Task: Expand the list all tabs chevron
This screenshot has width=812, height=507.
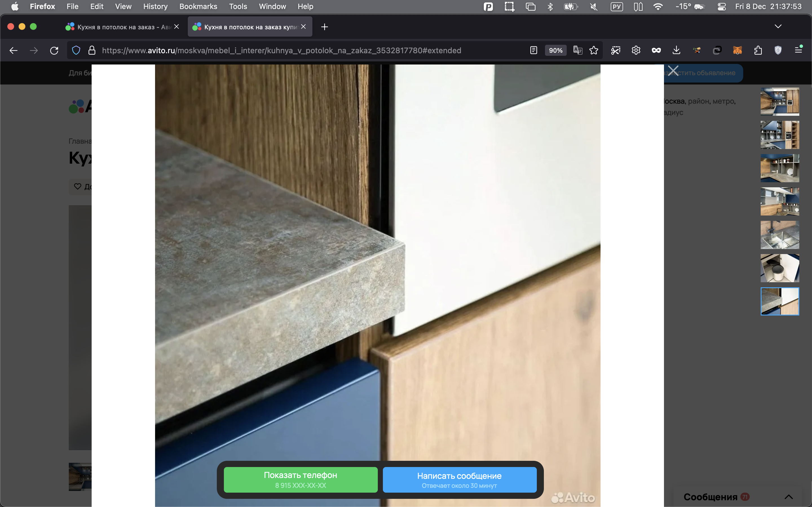Action: [x=778, y=26]
